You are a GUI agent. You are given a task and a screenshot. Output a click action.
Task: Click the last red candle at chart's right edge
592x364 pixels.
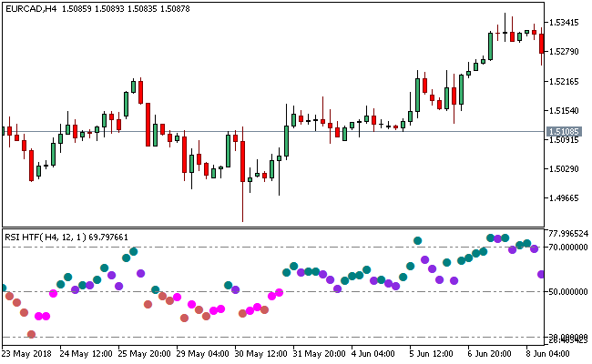(542, 44)
